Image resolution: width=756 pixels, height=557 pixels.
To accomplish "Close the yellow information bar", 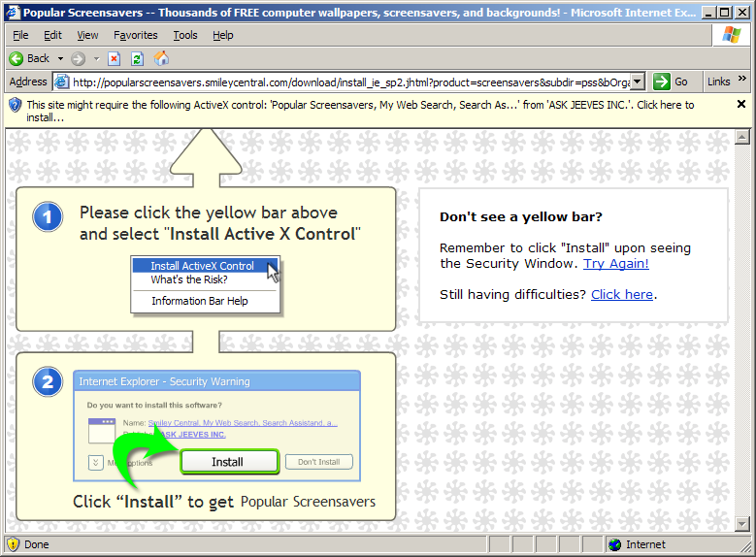I will coord(741,104).
